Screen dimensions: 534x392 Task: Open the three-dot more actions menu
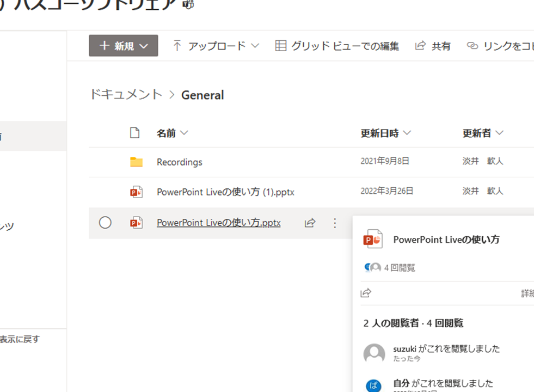click(x=335, y=223)
